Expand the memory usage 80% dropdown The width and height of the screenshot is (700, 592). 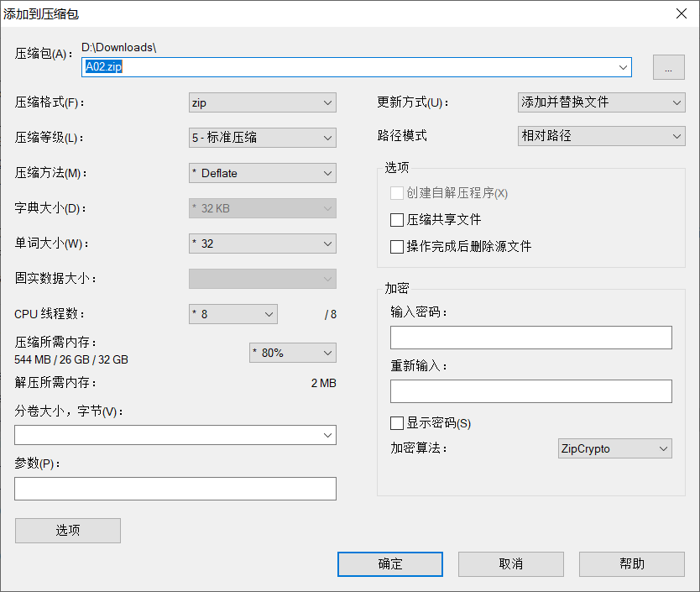293,353
